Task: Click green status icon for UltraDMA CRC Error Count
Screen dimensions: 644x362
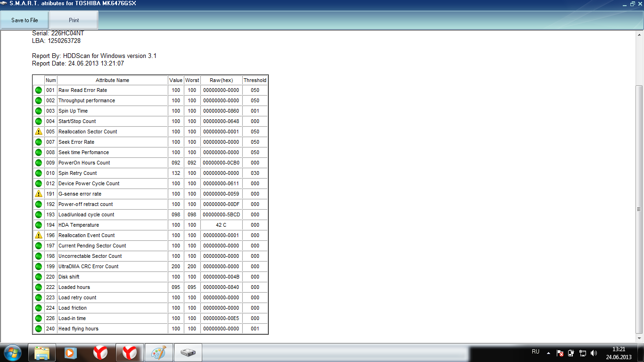Action: [x=39, y=266]
